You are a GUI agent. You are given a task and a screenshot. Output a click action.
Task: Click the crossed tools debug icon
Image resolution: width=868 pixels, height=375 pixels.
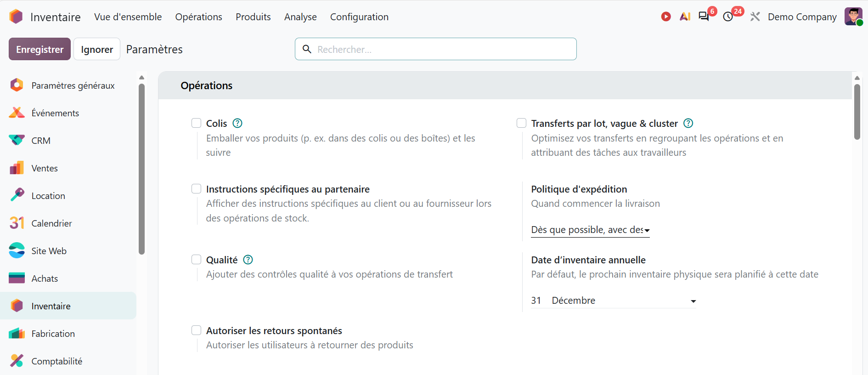(755, 17)
